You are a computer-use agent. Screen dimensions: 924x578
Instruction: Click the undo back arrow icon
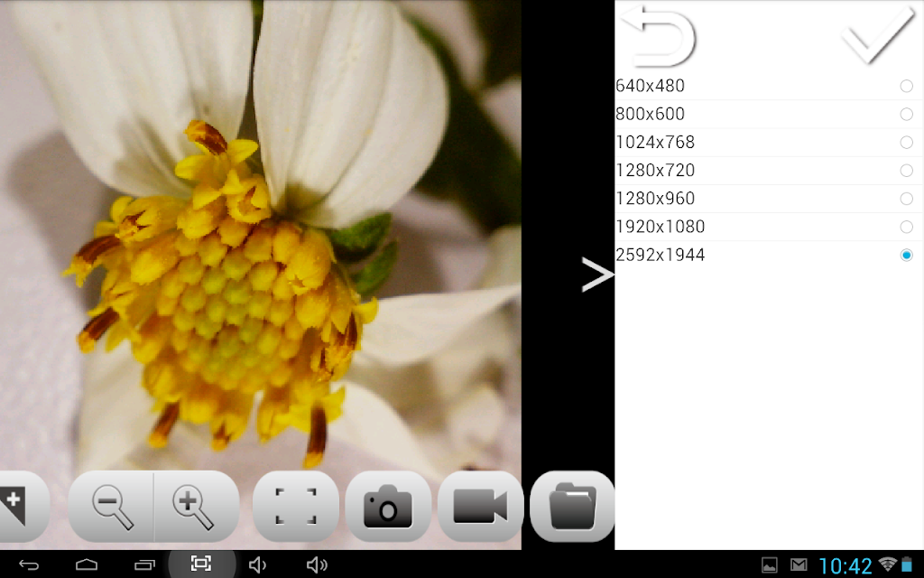659,36
